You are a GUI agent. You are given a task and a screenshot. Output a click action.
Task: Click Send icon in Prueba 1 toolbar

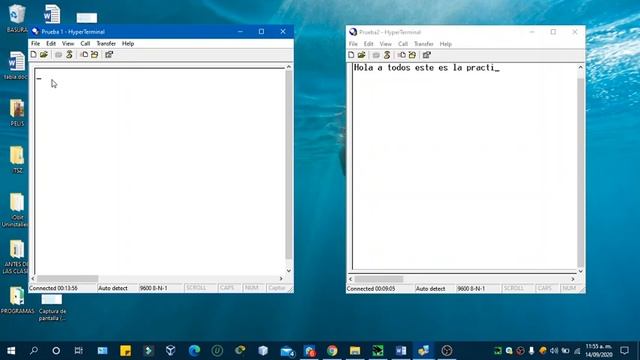point(84,54)
